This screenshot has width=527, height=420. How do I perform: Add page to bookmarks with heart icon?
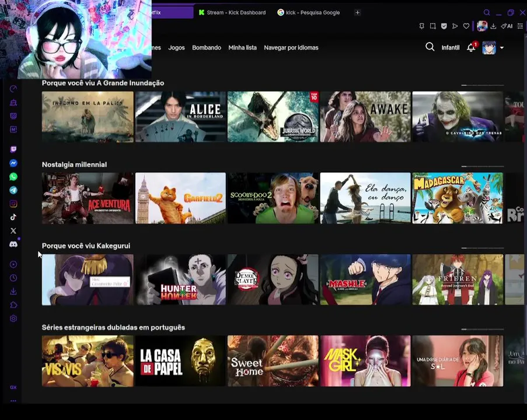point(466,26)
